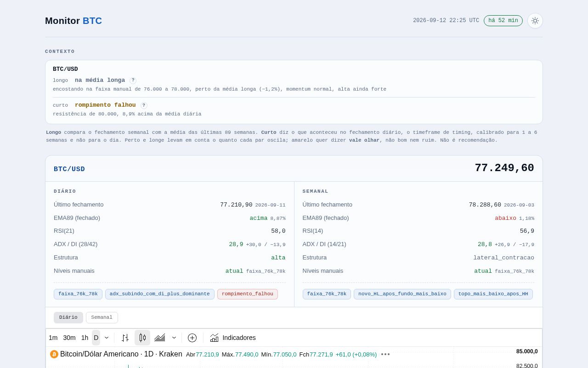The image size is (588, 368).
Task: Open the chart style dropdown arrow
Action: pos(174,338)
